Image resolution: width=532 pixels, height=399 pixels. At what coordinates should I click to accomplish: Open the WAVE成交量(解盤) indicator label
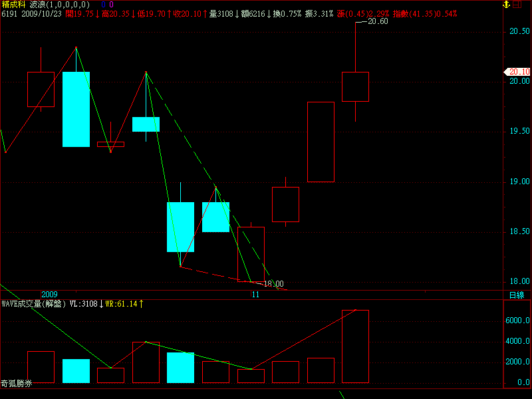34,304
